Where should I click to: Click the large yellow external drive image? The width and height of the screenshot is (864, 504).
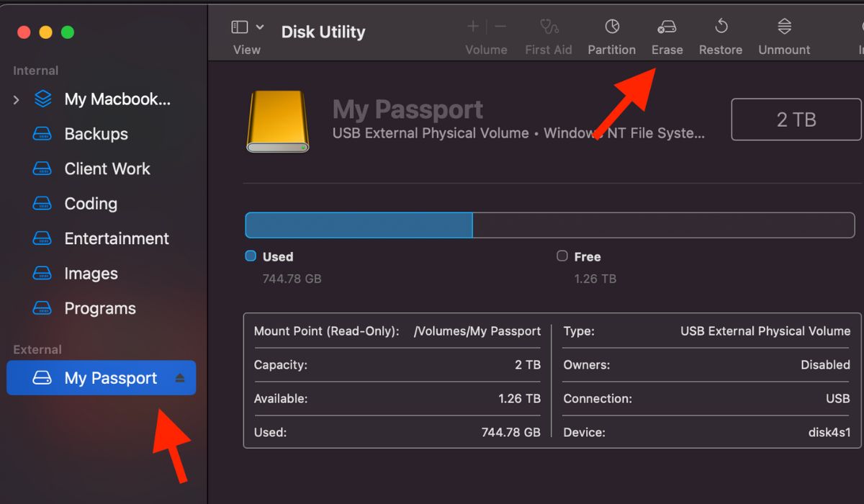point(278,121)
